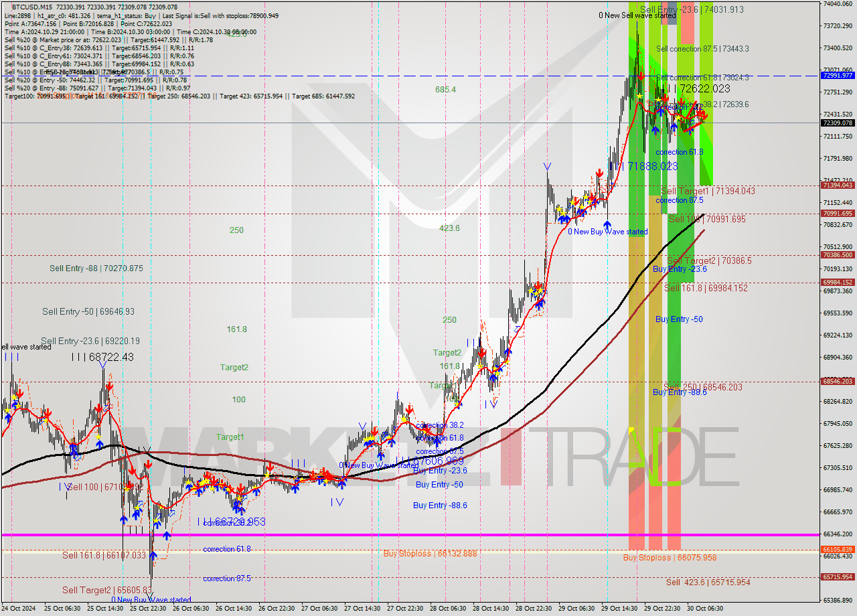Viewport: 857px width, 616px height.
Task: Click the green "423.6" Fibonacci label
Action: coord(449,228)
